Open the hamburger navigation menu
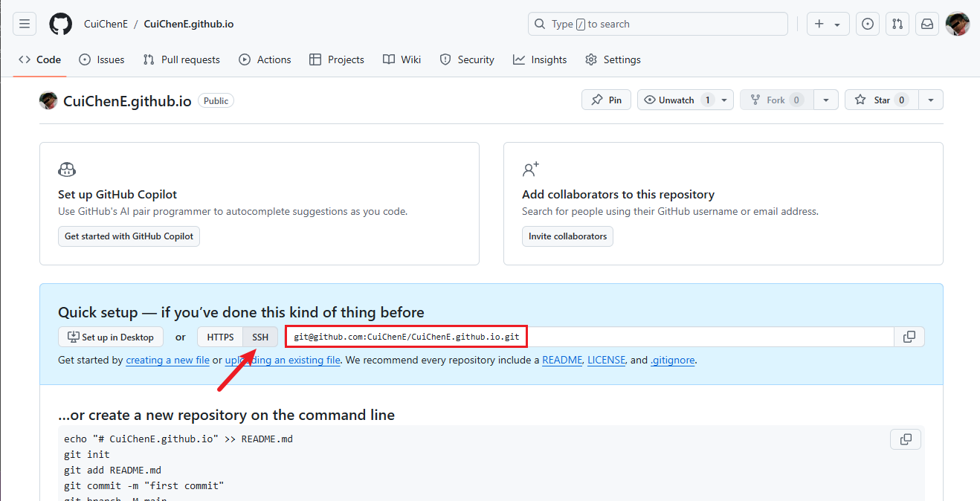This screenshot has height=501, width=980. point(25,24)
